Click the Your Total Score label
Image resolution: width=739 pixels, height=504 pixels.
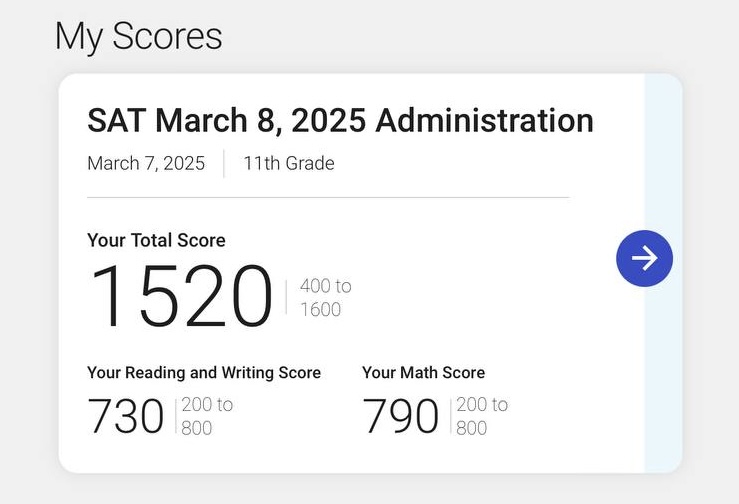(x=156, y=240)
